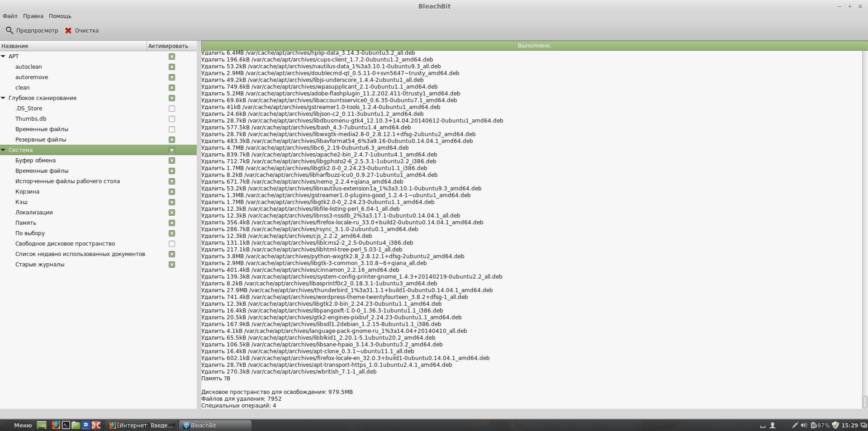Viewport: 868px width, 431px height.
Task: Activate the BleachBit taskbar button
Action: (x=215, y=425)
